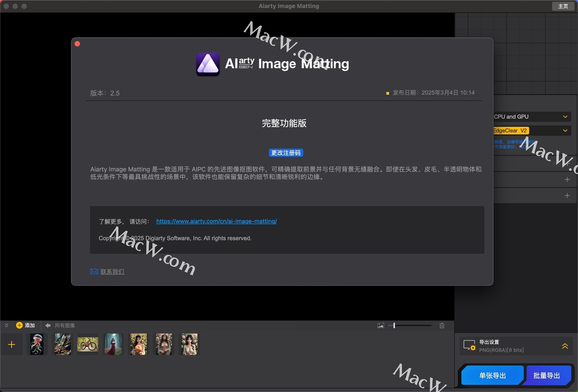Select the woman in red dress thumbnail
Screen dimensions: 578x392
[x=113, y=344]
